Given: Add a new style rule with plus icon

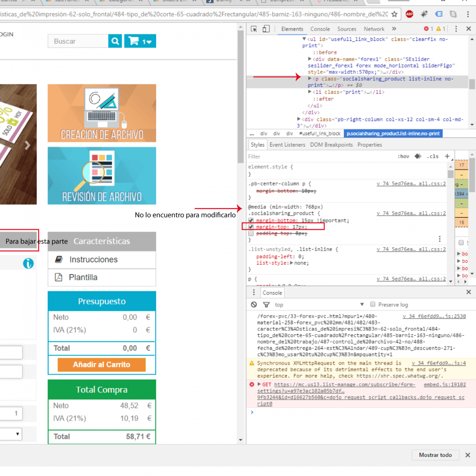Looking at the screenshot, I should click(x=447, y=156).
